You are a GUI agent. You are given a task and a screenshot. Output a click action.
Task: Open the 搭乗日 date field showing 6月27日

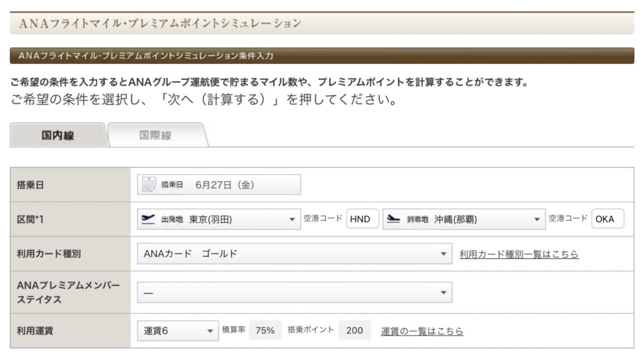[x=219, y=185]
